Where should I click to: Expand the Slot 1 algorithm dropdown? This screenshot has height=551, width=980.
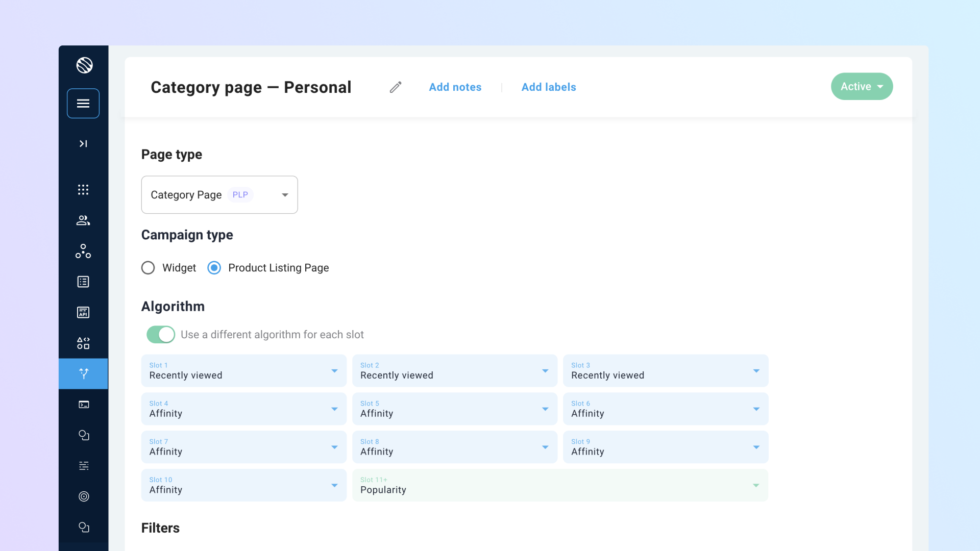[244, 371]
